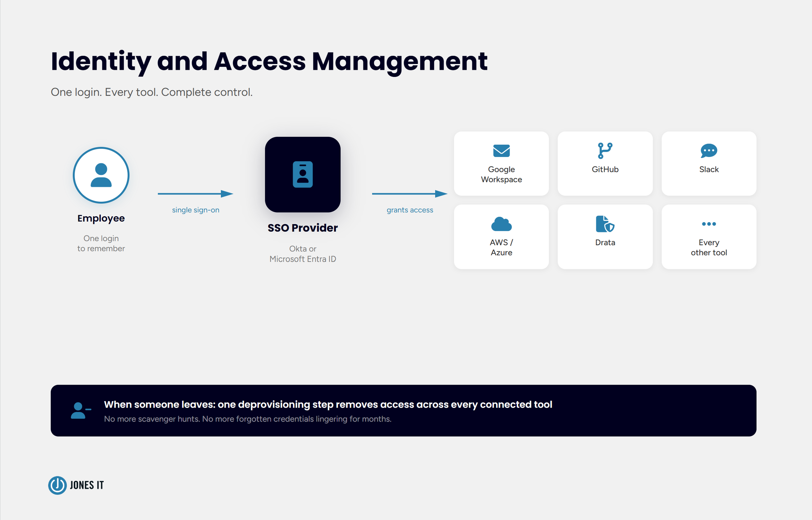Viewport: 812px width, 520px height.
Task: Select the GitHub label
Action: 605,169
